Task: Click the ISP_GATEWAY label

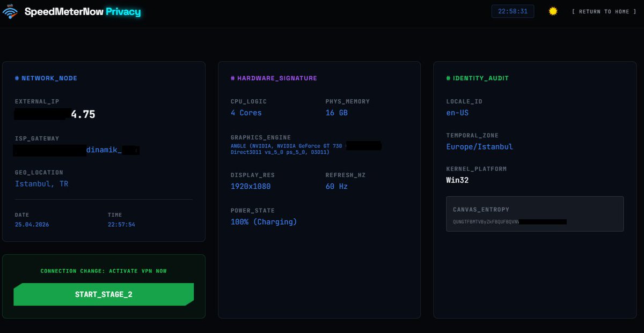Action: coord(37,138)
